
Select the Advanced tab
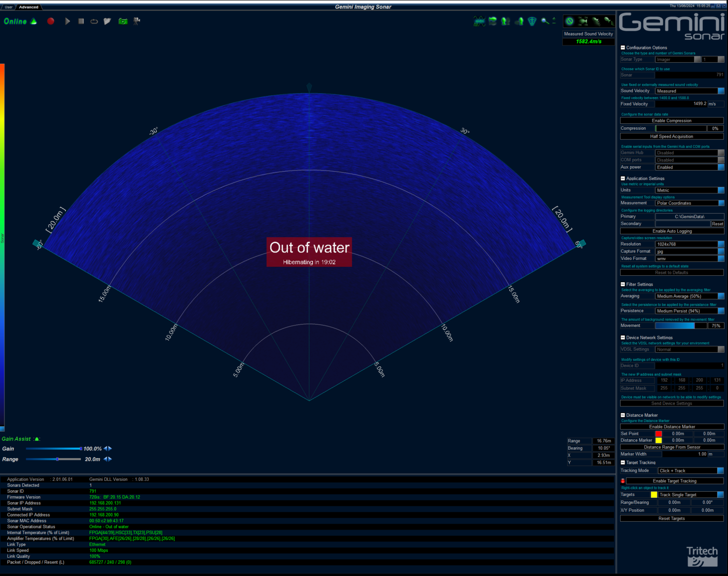click(29, 7)
